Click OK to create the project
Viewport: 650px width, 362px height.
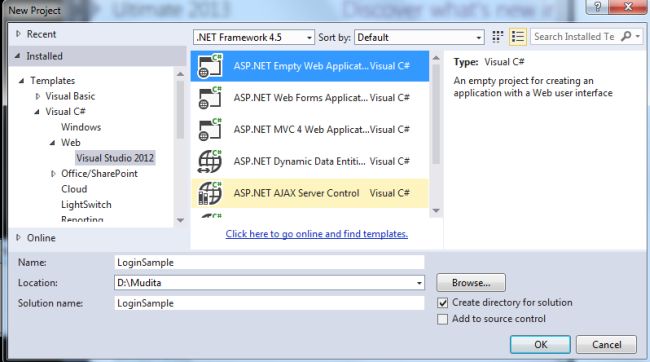click(x=540, y=345)
